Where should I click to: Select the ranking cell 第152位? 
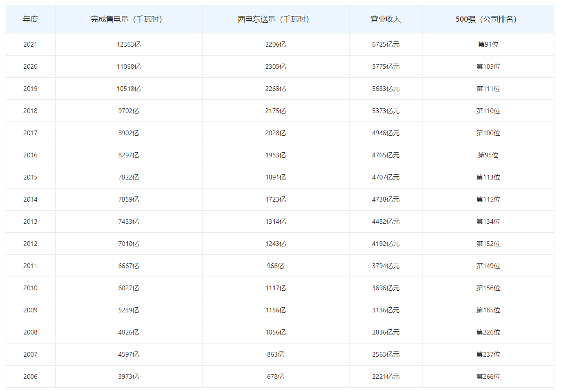click(488, 244)
